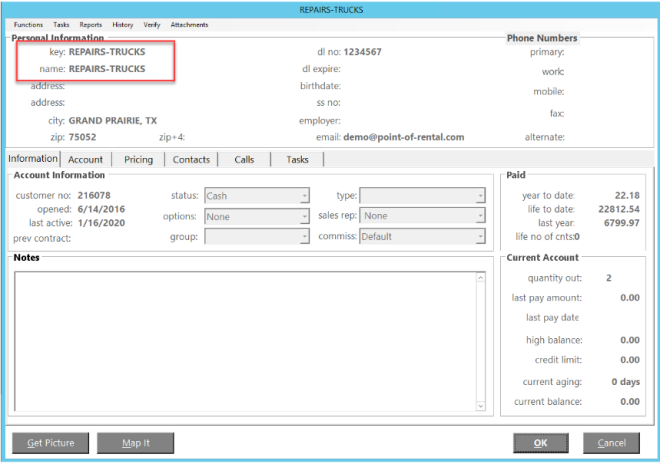Click the credit limit value 0.00
The image size is (660, 464).
pyautogui.click(x=630, y=360)
